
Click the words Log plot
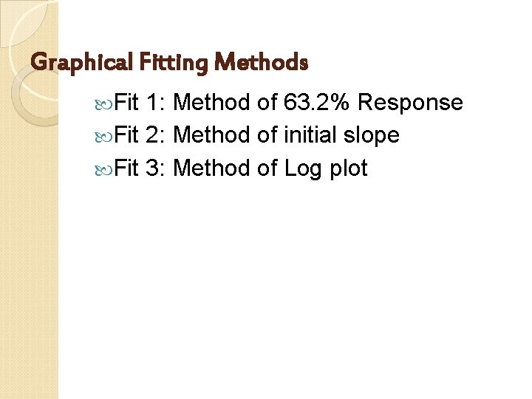[x=325, y=168]
